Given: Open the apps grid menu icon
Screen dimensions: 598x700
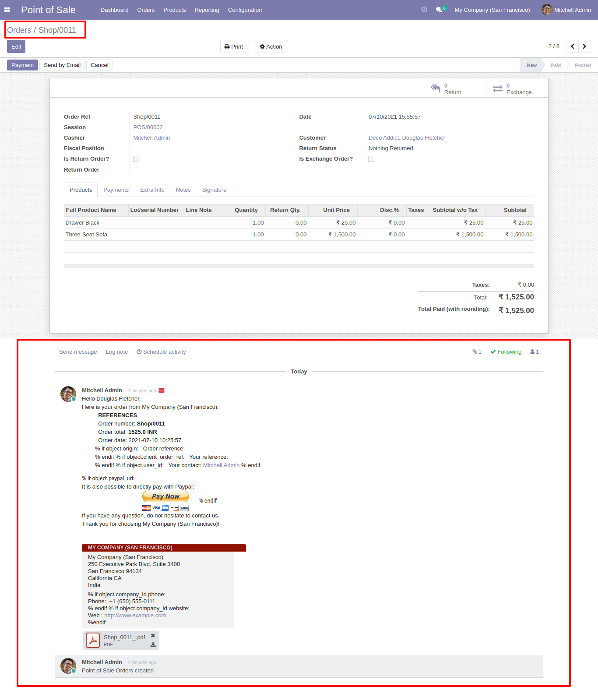Looking at the screenshot, I should pos(7,10).
